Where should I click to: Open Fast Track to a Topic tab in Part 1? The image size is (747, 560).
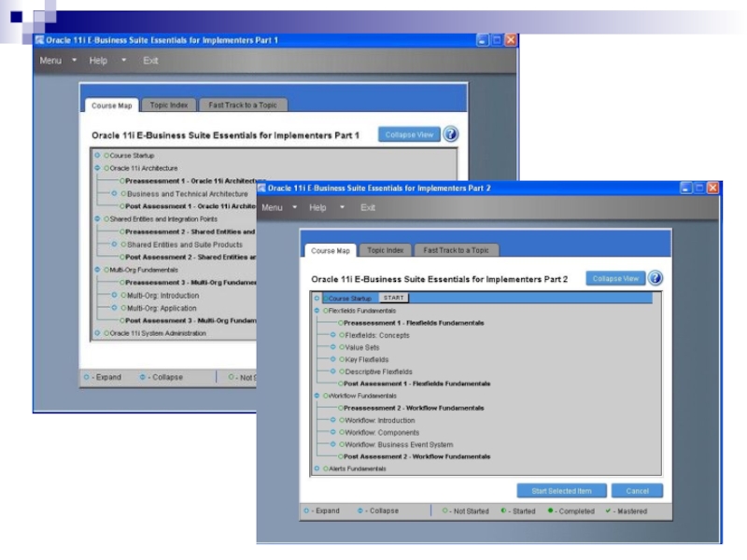[x=243, y=105]
